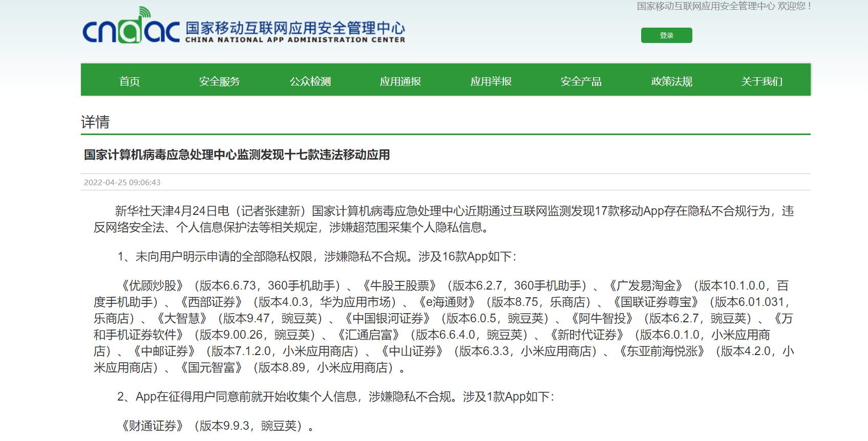Open 公众检测 navigation tab
Image resolution: width=868 pixels, height=441 pixels.
(x=310, y=81)
